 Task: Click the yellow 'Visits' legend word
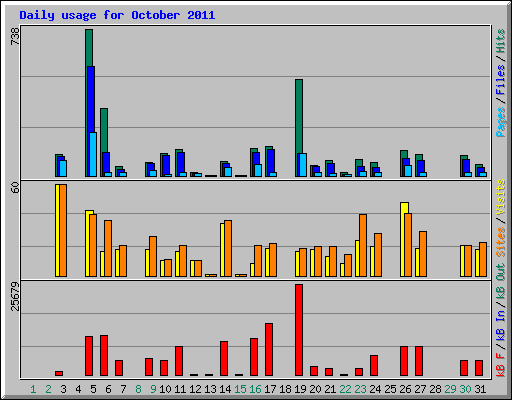(x=500, y=197)
